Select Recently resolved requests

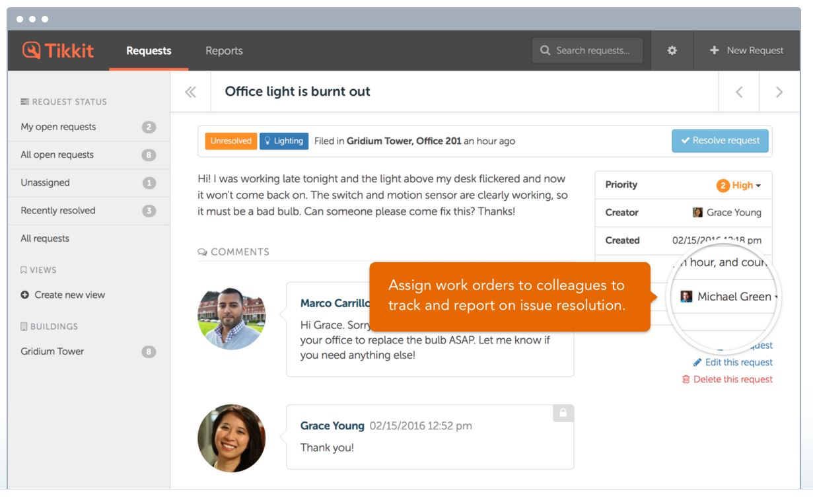88,211
